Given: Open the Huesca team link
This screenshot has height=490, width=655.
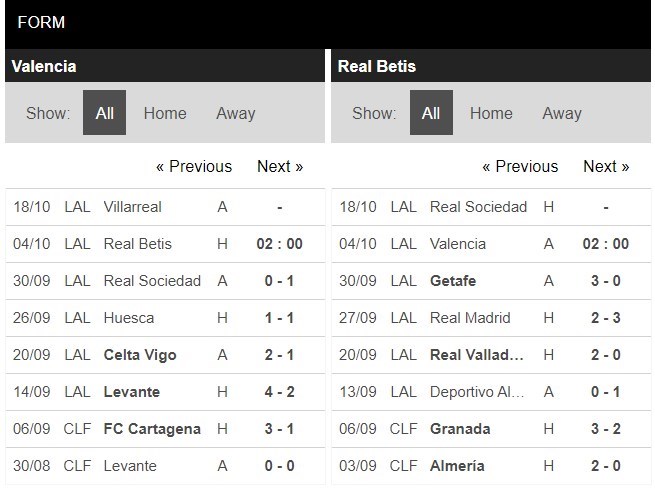Looking at the screenshot, I should pyautogui.click(x=129, y=318).
